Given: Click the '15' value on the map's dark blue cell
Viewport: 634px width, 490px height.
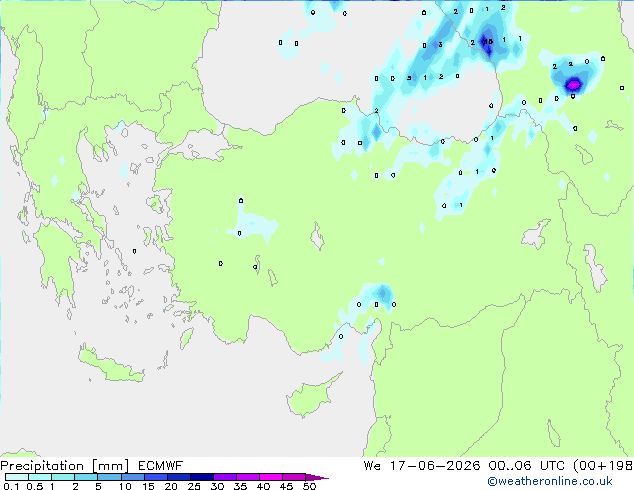Looking at the screenshot, I should point(488,41).
